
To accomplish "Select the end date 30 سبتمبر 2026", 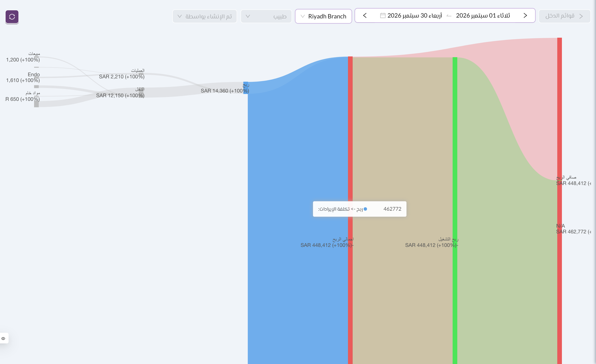I will (415, 15).
